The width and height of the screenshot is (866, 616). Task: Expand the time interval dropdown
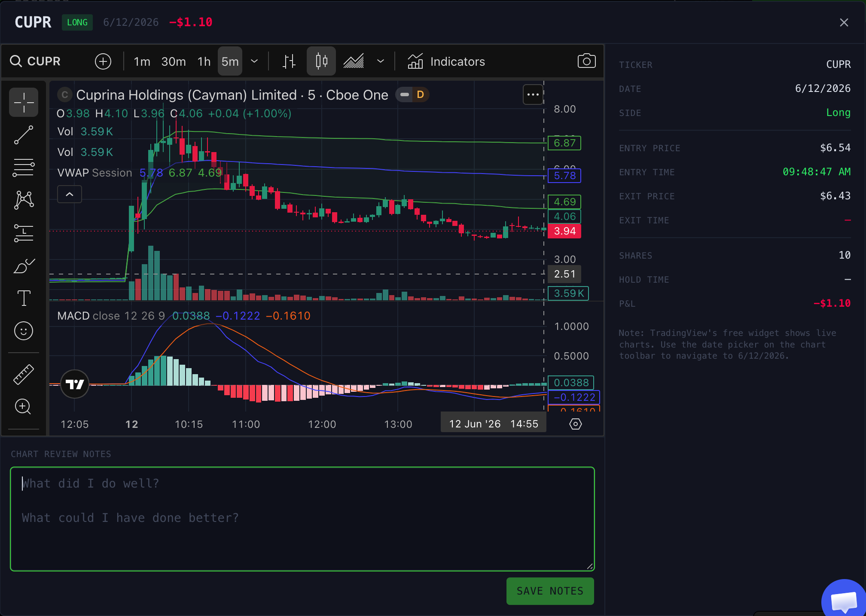(254, 61)
